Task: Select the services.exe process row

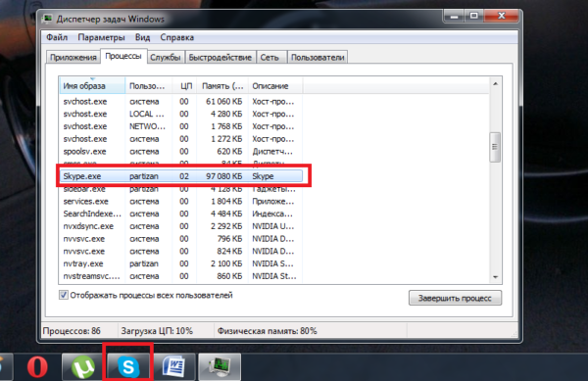Action: 181,201
